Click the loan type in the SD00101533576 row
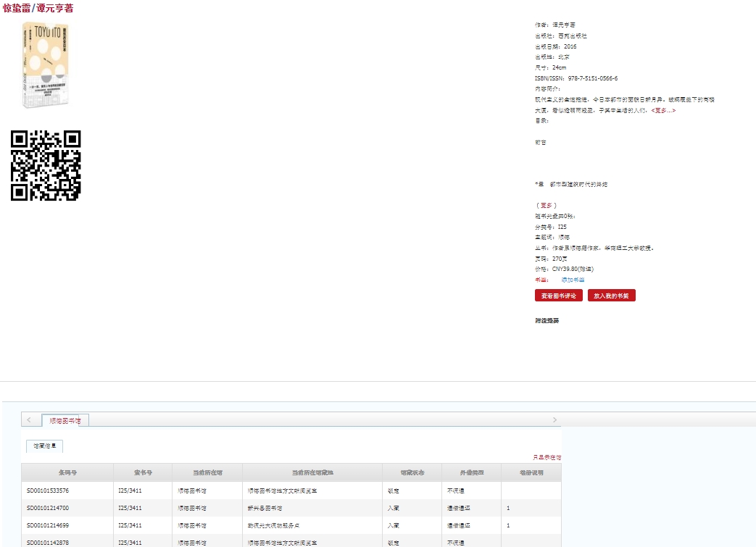Viewport: 756px width, 547px height. pyautogui.click(x=456, y=490)
